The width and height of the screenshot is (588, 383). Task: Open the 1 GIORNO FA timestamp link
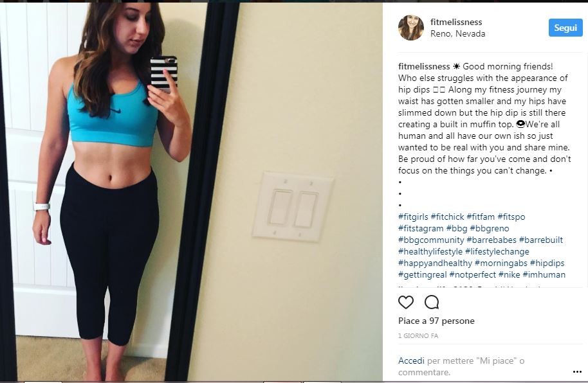418,336
